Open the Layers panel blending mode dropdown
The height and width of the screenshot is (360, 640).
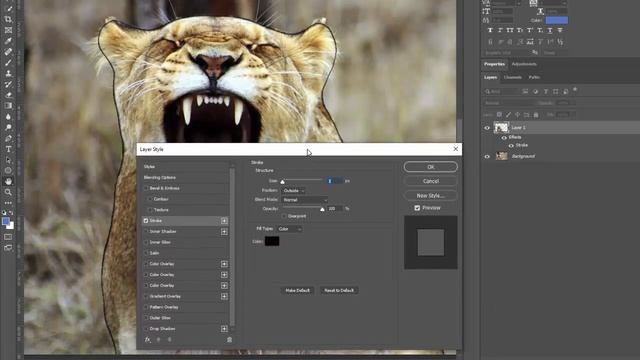[510, 103]
